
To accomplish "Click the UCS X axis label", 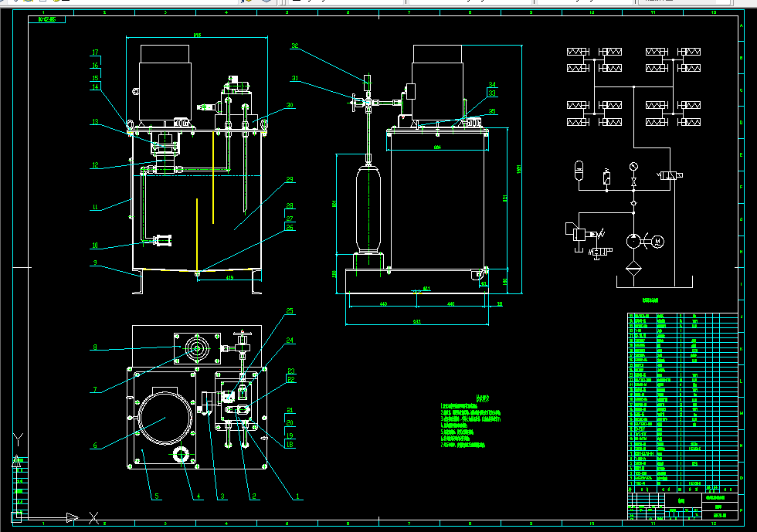I will click(x=94, y=518).
